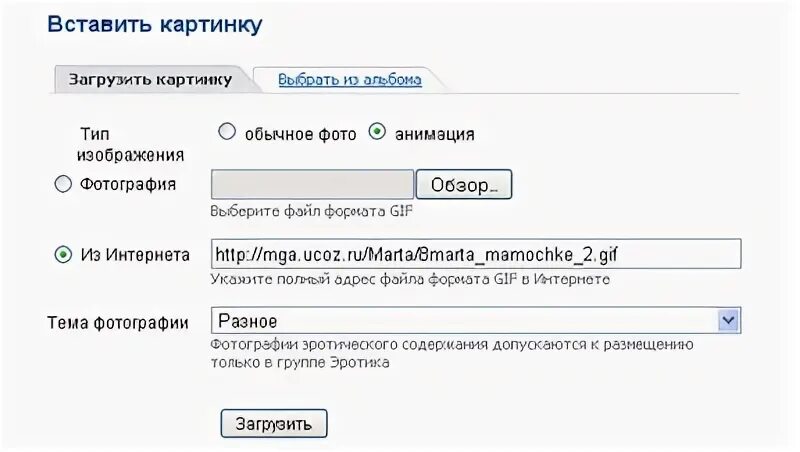Click the 'Фотография' label text
Image resolution: width=800 pixels, height=452 pixels.
pyautogui.click(x=128, y=184)
